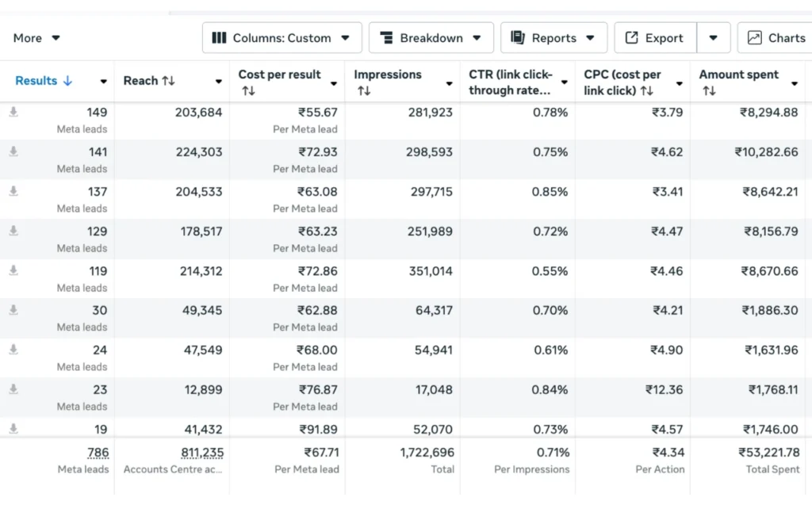Open the Columns: Custom dropdown
The width and height of the screenshot is (812, 505).
tap(282, 38)
